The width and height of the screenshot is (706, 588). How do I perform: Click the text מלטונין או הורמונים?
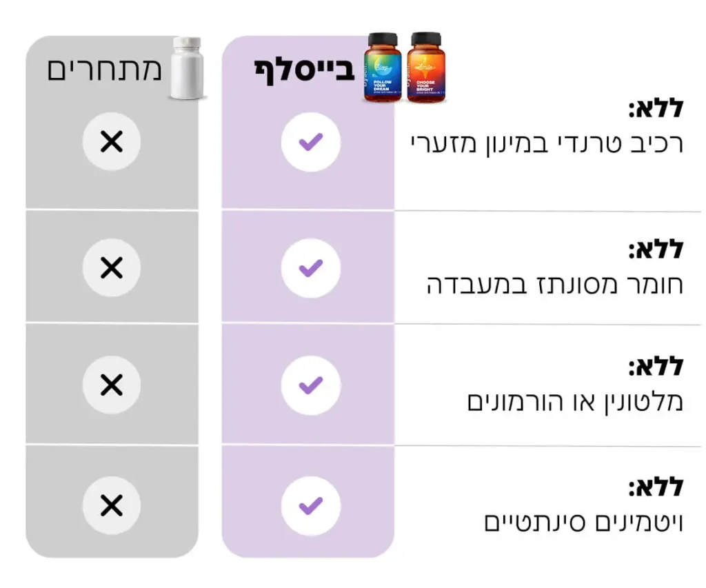tap(574, 401)
